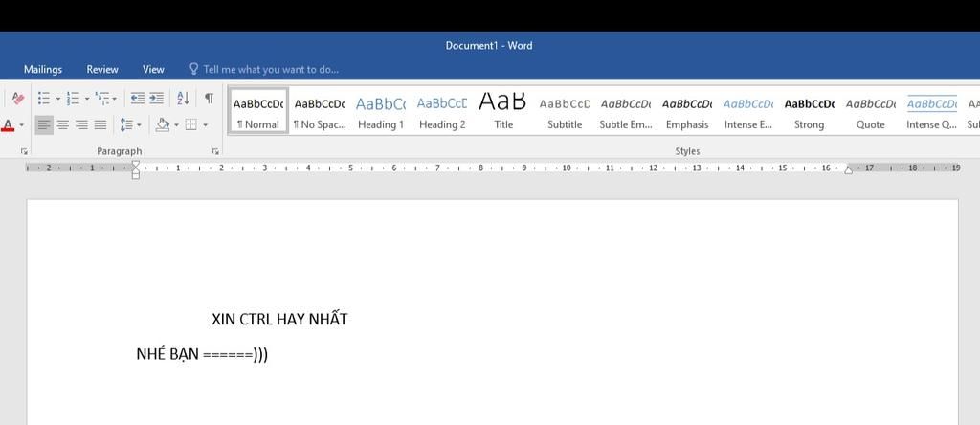Sort the text A to Z

pyautogui.click(x=183, y=99)
